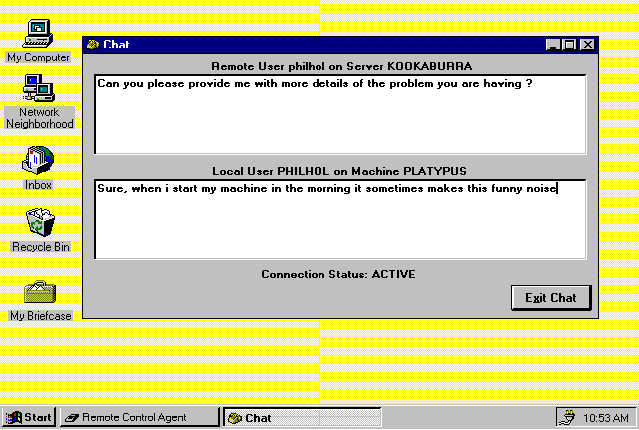Viewport: 639px width, 430px height.
Task: Maximize the Chat window
Action: [x=569, y=45]
